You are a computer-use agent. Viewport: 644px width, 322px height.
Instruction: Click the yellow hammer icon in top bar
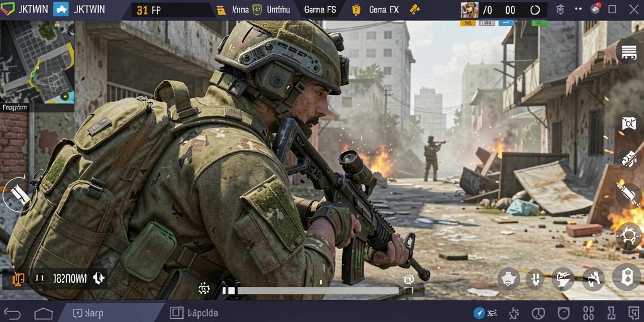414,9
